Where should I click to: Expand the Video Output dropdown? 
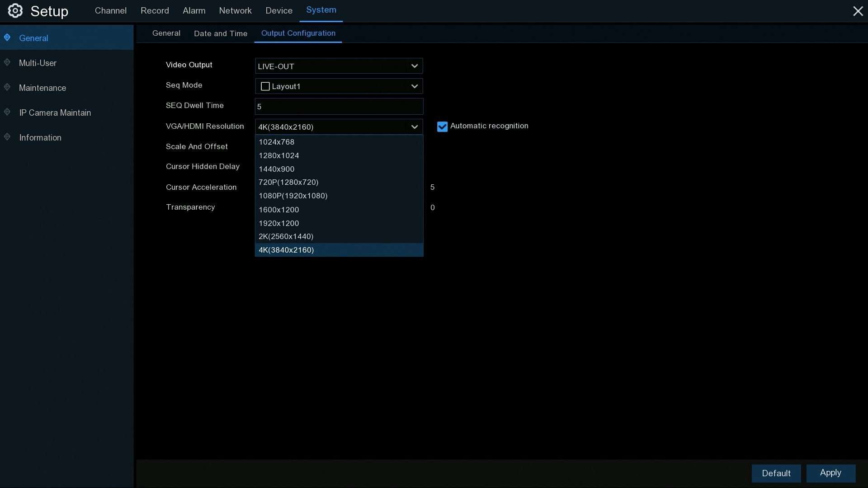(414, 66)
